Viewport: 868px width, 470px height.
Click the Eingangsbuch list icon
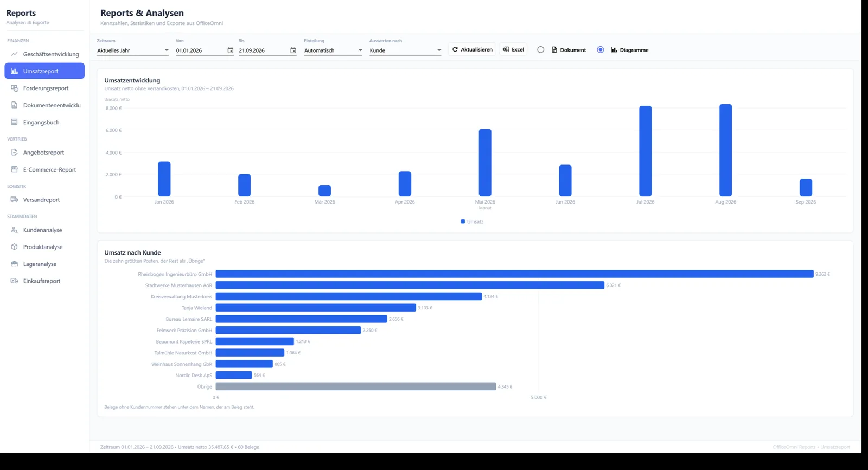pyautogui.click(x=14, y=122)
